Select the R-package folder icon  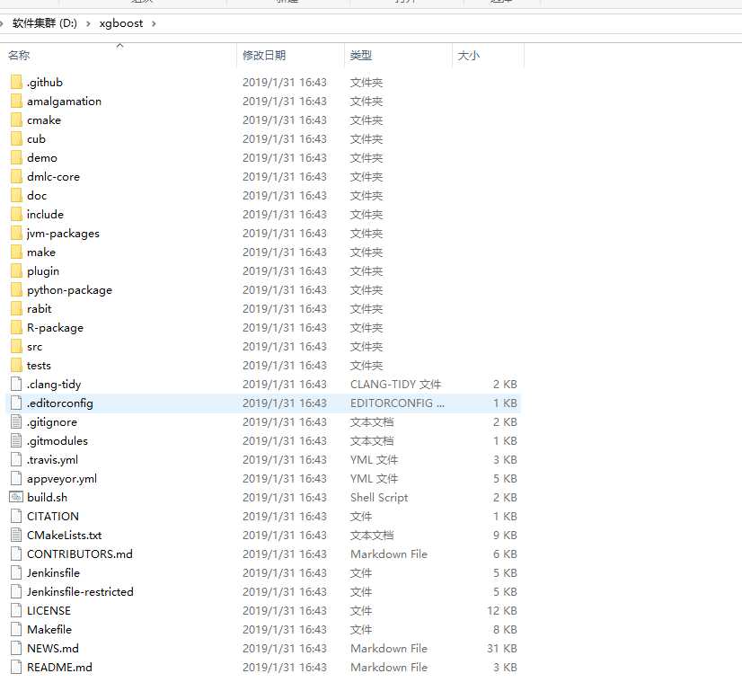[x=16, y=327]
